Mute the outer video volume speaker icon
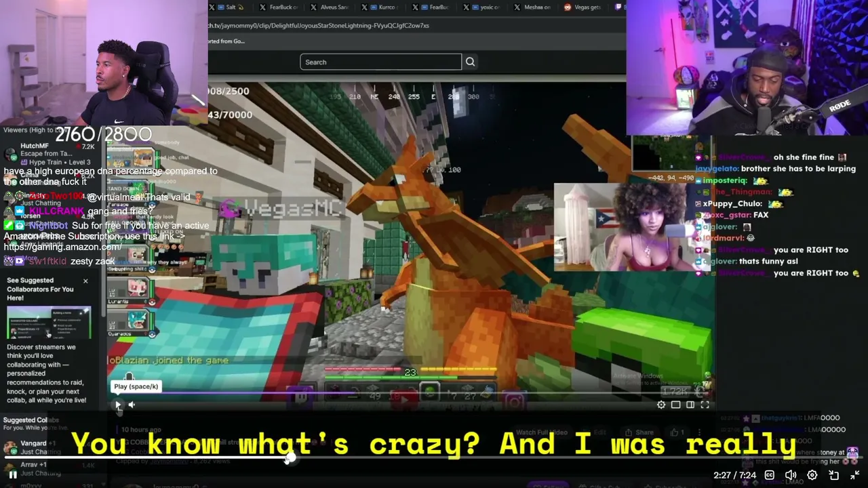Screen dimensions: 868x488 (x=791, y=475)
